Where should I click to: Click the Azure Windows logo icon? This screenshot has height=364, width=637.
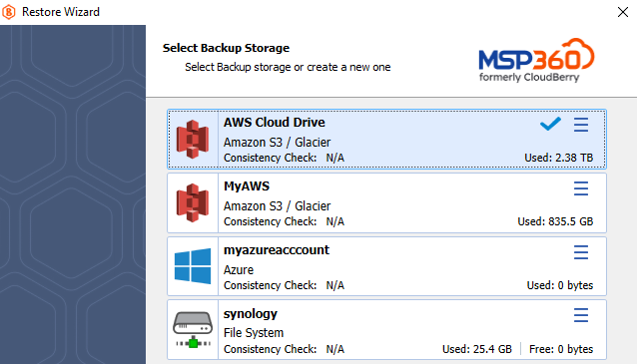pyautogui.click(x=193, y=266)
